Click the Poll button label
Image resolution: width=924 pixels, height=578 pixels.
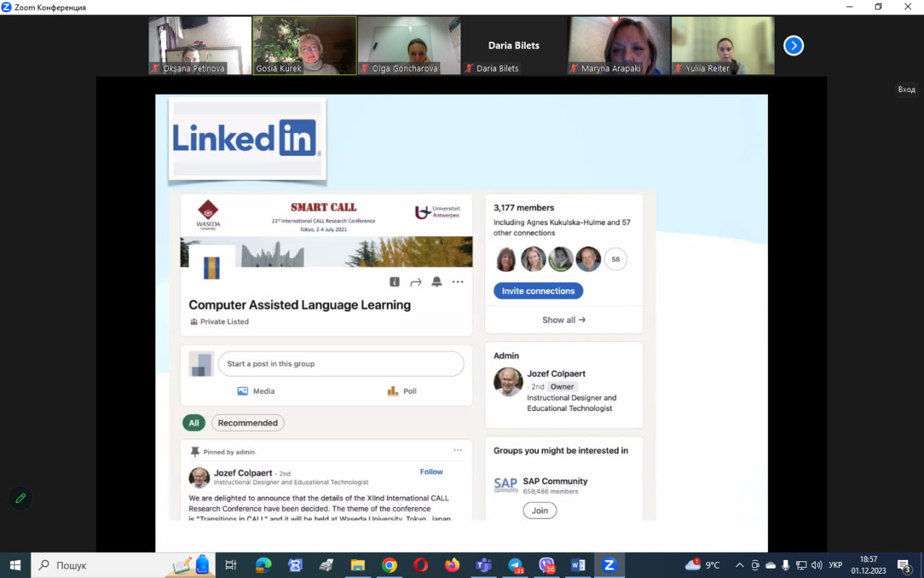coord(410,391)
